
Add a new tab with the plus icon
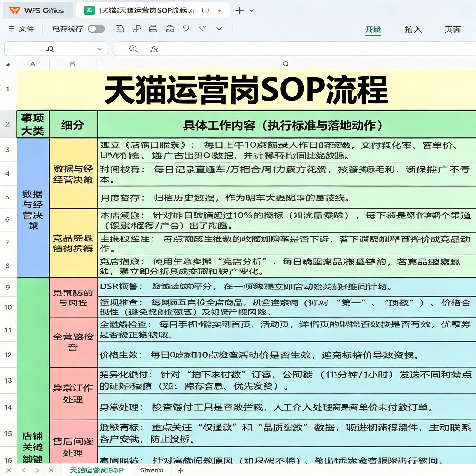click(x=239, y=10)
